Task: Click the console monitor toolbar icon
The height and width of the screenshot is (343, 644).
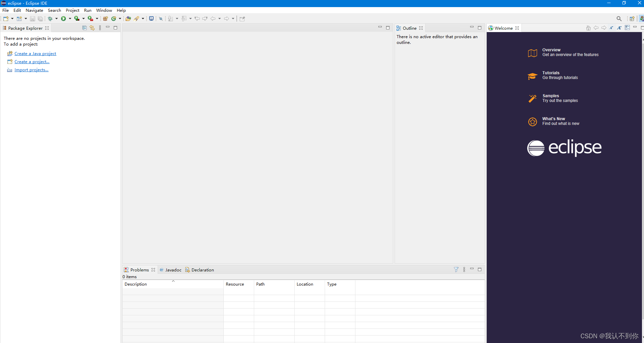Action: (x=151, y=19)
